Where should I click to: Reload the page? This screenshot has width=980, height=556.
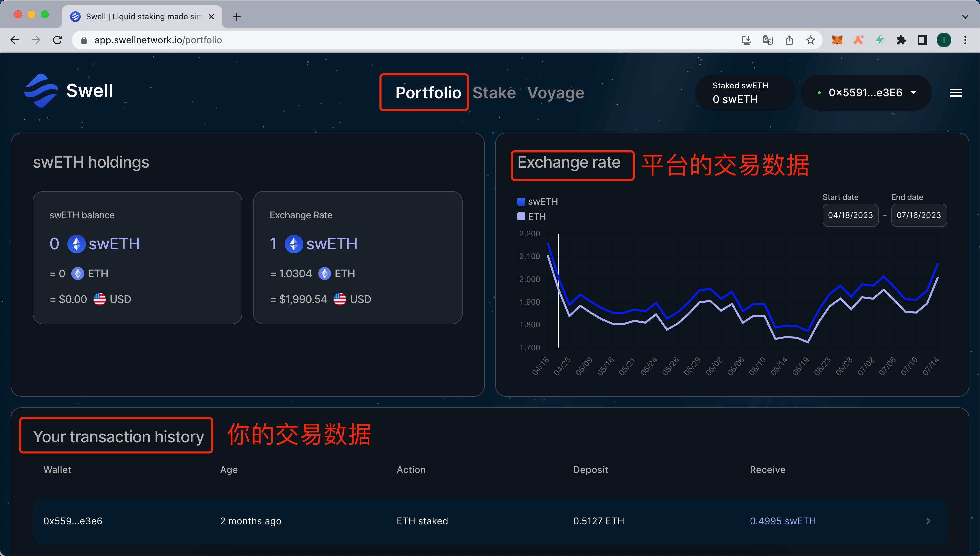[58, 40]
